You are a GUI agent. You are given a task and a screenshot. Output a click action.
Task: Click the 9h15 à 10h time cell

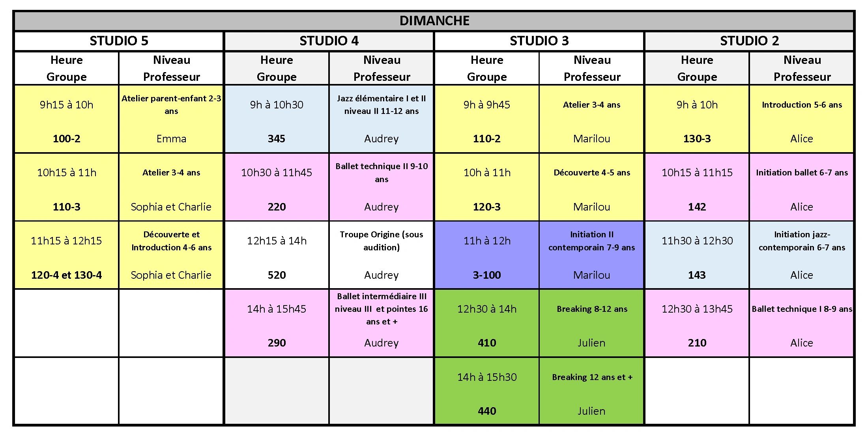(x=67, y=119)
